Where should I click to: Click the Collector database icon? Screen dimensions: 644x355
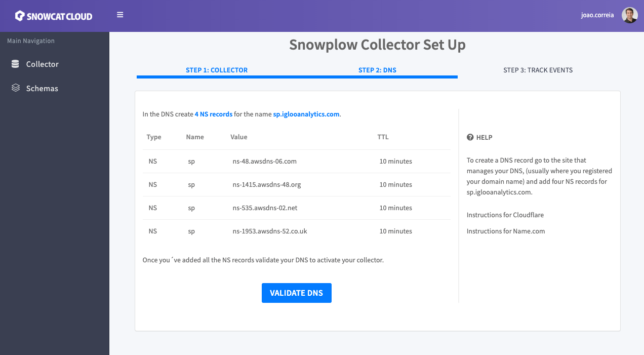click(15, 64)
